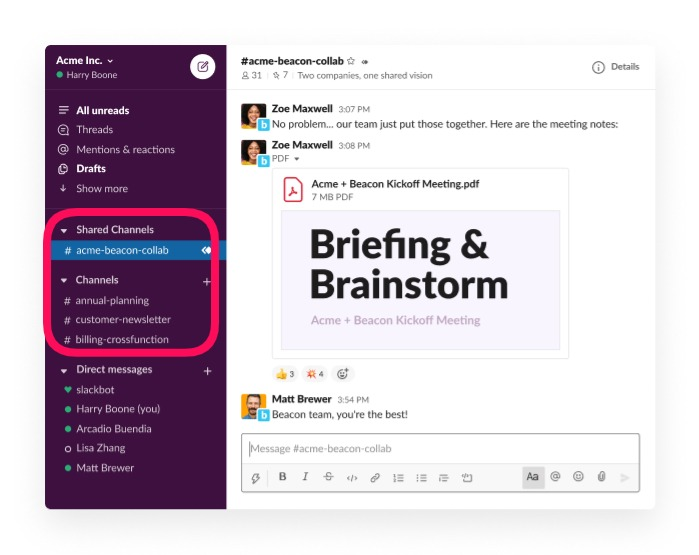Click the collision reaction with 4
Viewport: 699px width, 555px height.
(x=315, y=374)
